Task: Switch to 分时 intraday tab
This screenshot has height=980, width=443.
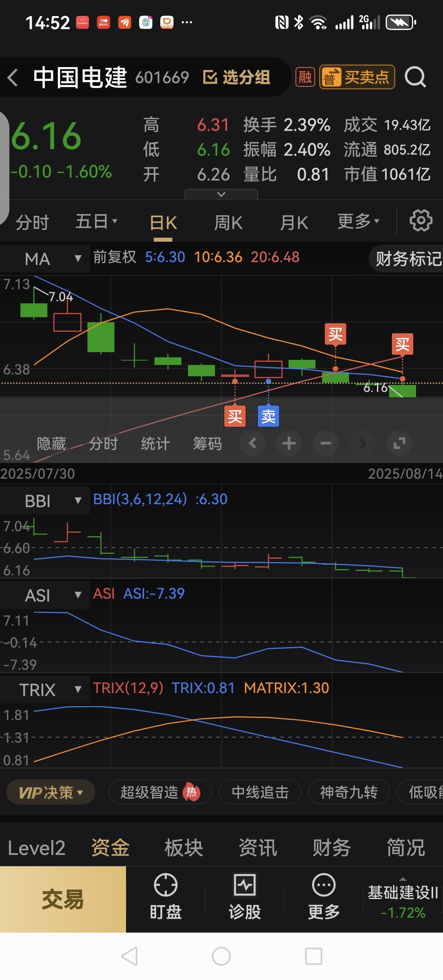Action: tap(32, 222)
